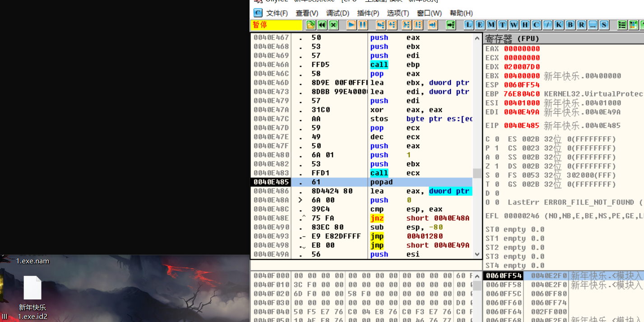Screen dimensions: 644x322
Task: Click the Step Over toolbar icon
Action: pyautogui.click(x=392, y=25)
